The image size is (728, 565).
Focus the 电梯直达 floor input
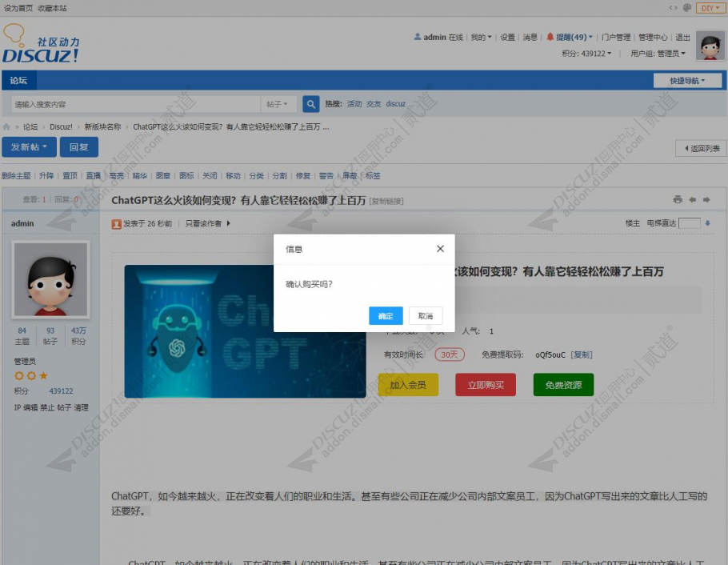(x=690, y=223)
